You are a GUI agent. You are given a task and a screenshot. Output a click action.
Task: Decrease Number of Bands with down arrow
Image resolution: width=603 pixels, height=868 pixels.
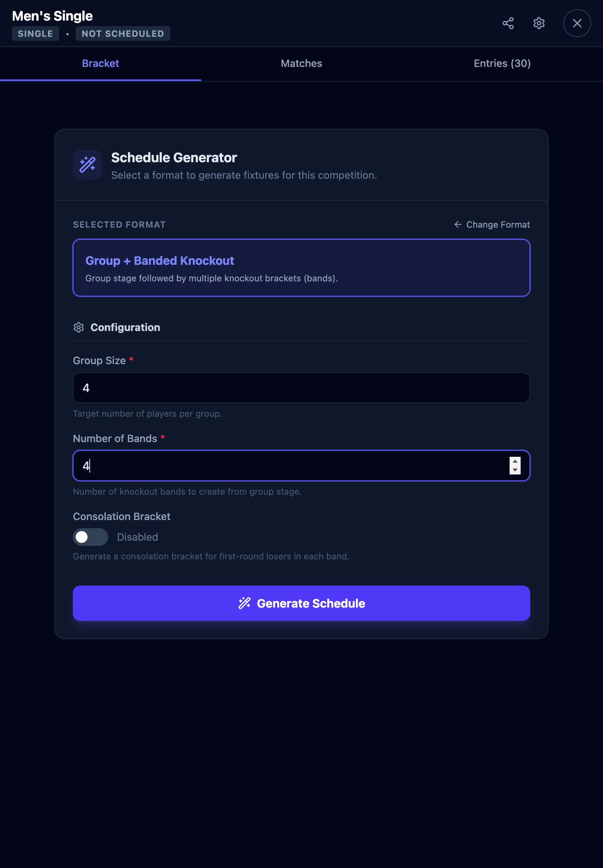click(515, 470)
